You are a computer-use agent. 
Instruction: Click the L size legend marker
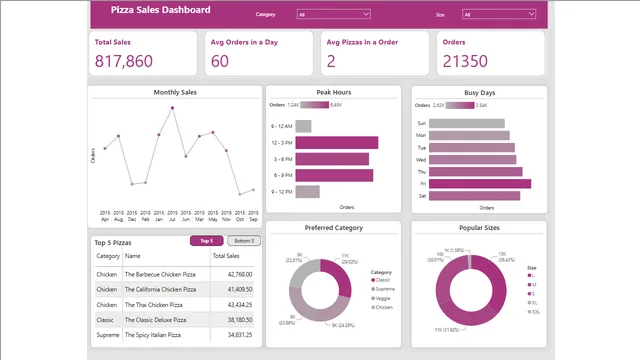click(529, 276)
